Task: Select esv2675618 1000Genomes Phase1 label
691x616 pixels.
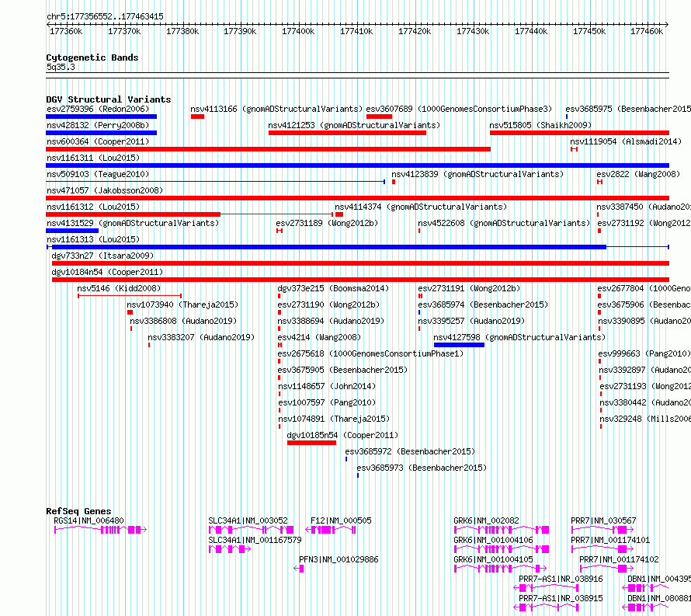Action: click(x=370, y=353)
